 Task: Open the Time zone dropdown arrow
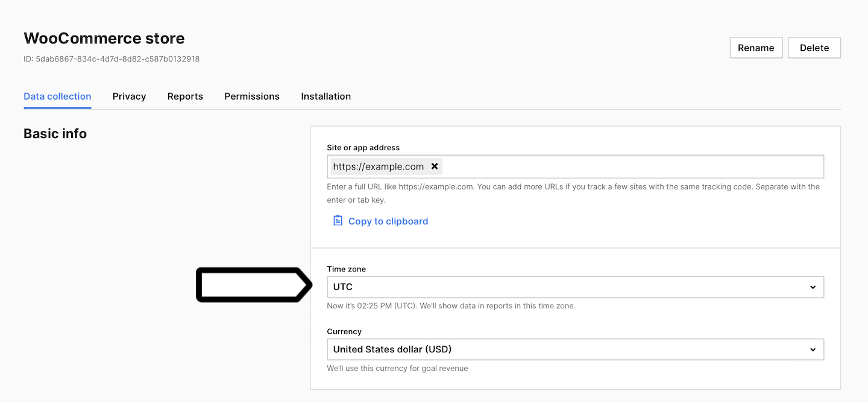click(813, 287)
